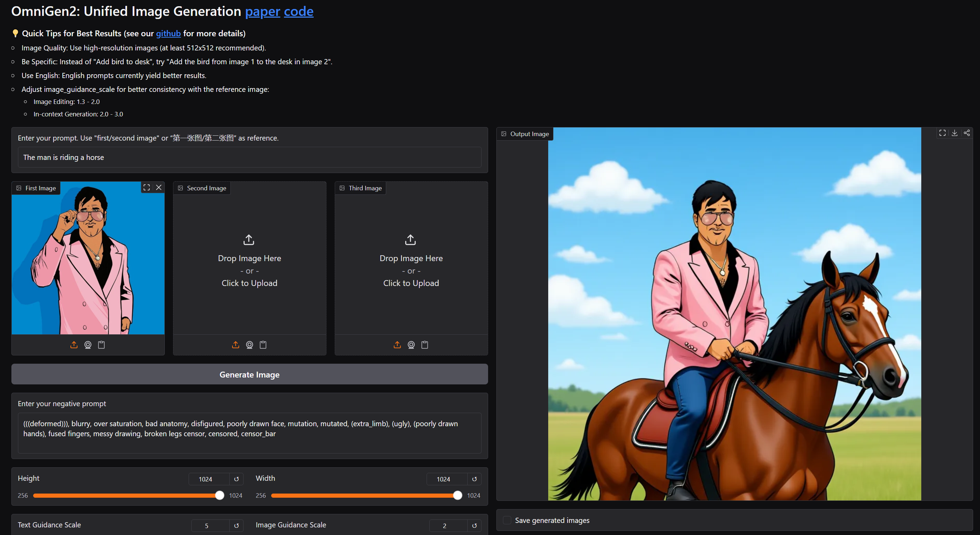The height and width of the screenshot is (535, 980).
Task: Enable the Save generated images checkbox
Action: (x=507, y=520)
